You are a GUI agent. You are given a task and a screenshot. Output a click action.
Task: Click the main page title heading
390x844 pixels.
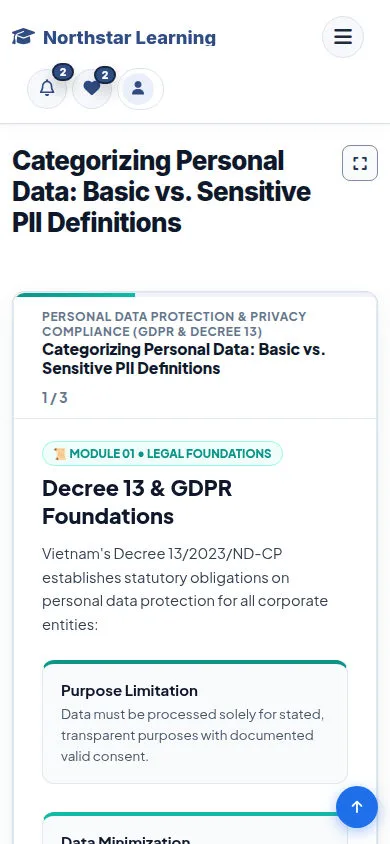(x=161, y=192)
